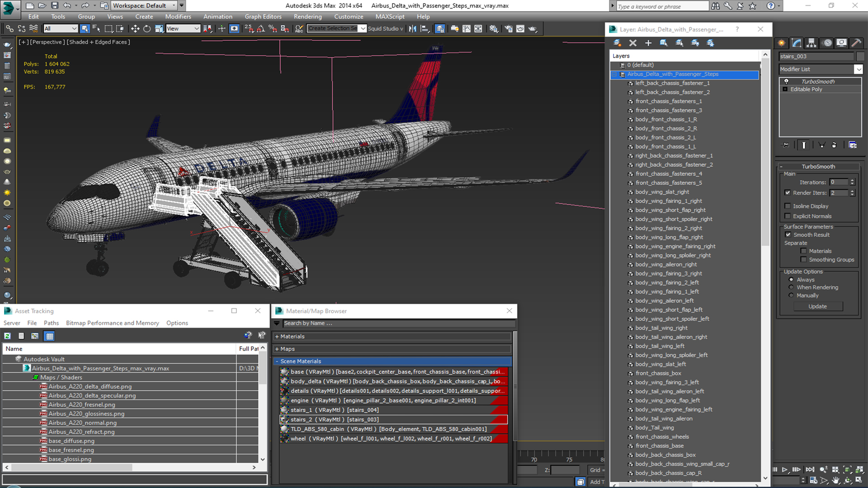Click the Save File disk icon
868x488 pixels.
[55, 5]
